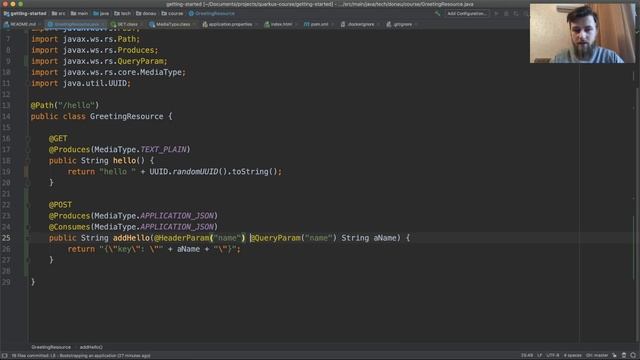This screenshot has width=640, height=360.
Task: Click the gutter icon beside the @POST line
Action: (28, 205)
